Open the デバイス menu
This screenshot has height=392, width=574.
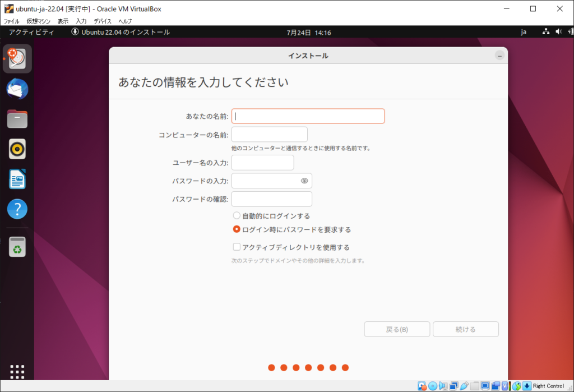[103, 21]
